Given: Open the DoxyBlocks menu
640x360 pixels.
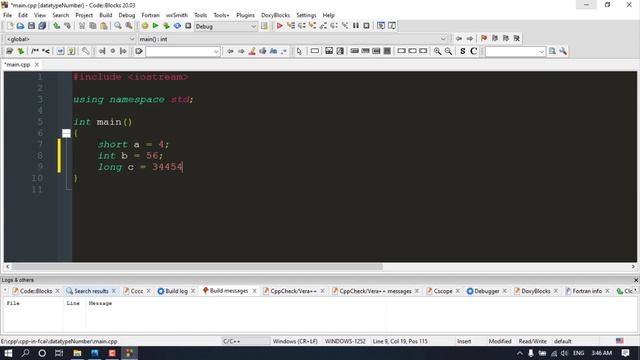Looking at the screenshot, I should point(276,15).
